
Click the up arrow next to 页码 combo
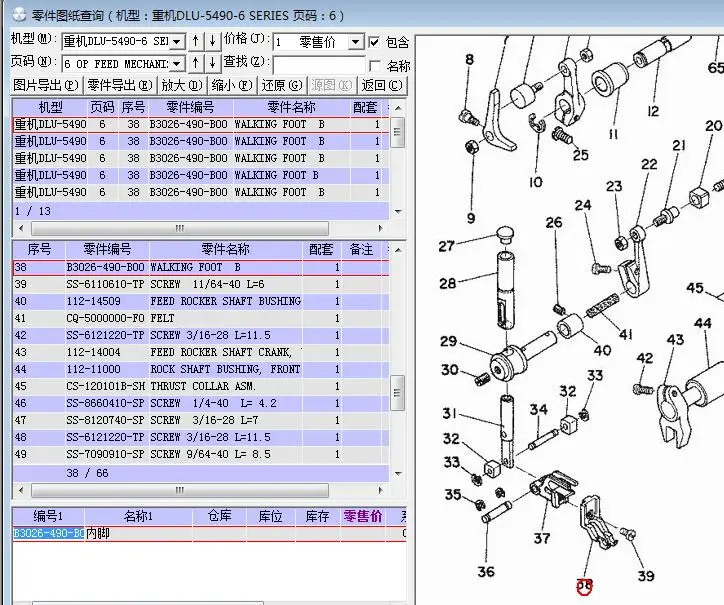(196, 63)
